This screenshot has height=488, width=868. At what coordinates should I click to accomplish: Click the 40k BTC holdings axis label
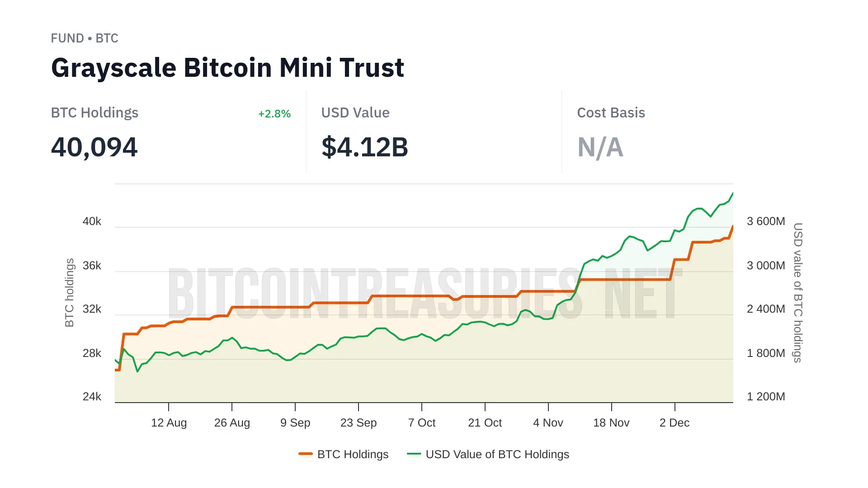92,221
